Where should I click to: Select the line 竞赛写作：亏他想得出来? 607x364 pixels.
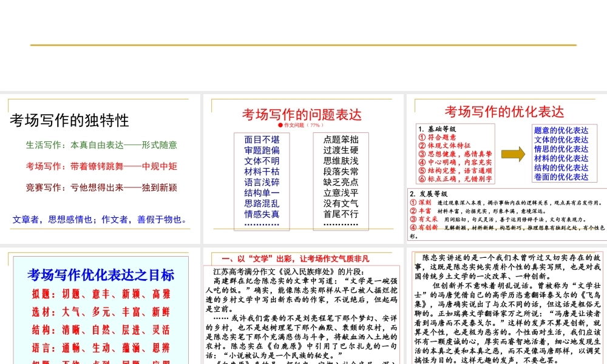tap(101, 187)
